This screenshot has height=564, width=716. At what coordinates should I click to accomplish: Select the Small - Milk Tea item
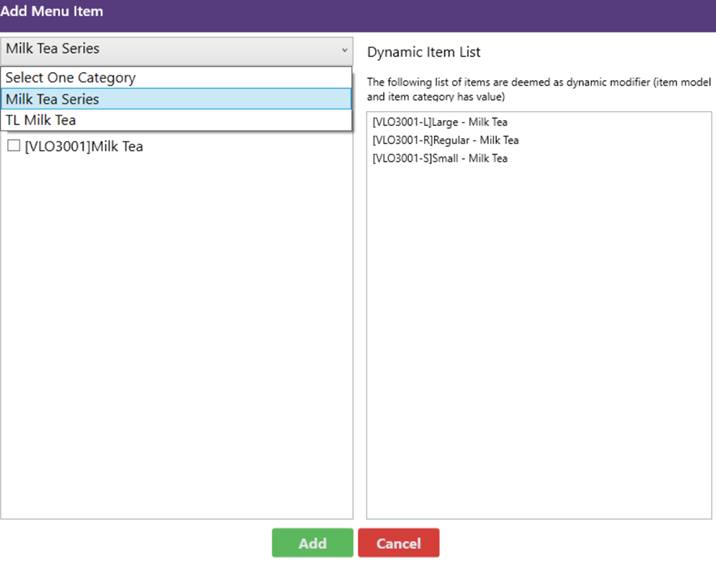tap(440, 158)
